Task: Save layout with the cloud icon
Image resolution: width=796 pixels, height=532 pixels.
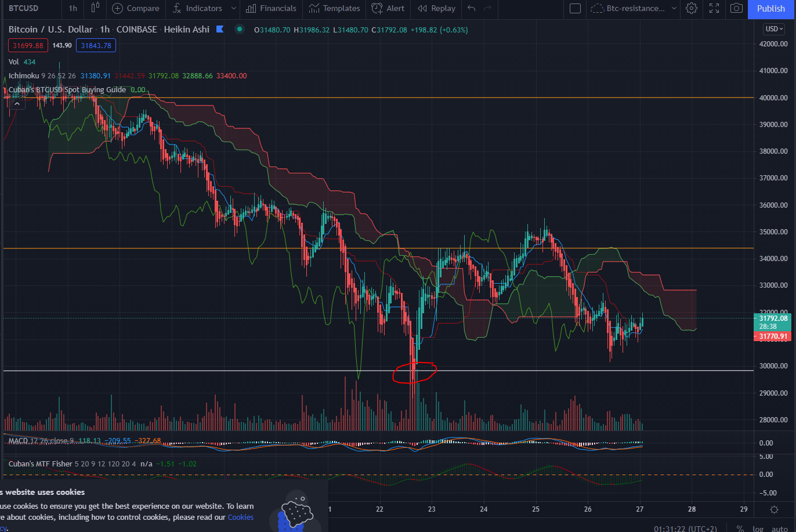Action: tap(597, 8)
